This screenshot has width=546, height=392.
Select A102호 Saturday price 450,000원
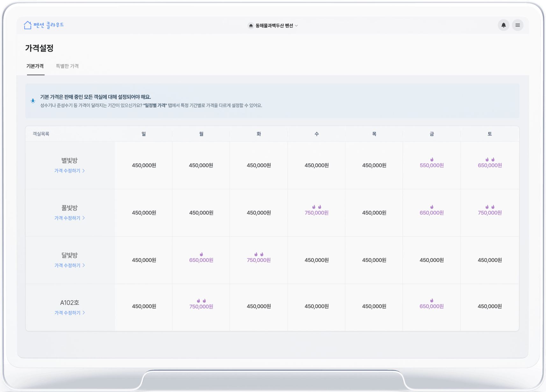pyautogui.click(x=490, y=306)
